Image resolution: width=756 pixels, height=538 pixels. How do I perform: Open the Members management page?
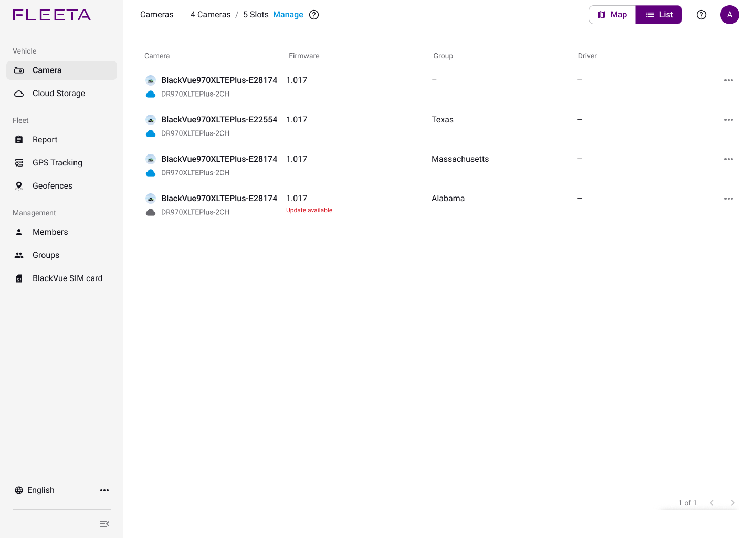pos(61,232)
